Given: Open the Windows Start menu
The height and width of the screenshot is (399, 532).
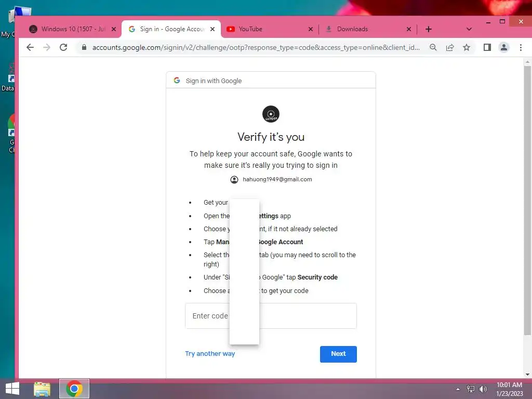Looking at the screenshot, I should 12,389.
